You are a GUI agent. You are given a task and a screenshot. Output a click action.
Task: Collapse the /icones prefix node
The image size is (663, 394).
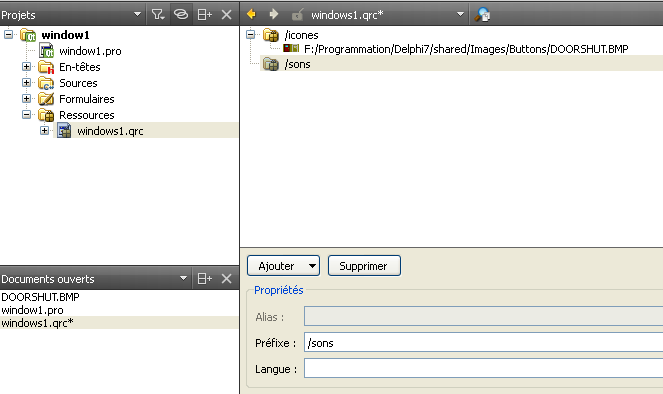[x=251, y=34]
